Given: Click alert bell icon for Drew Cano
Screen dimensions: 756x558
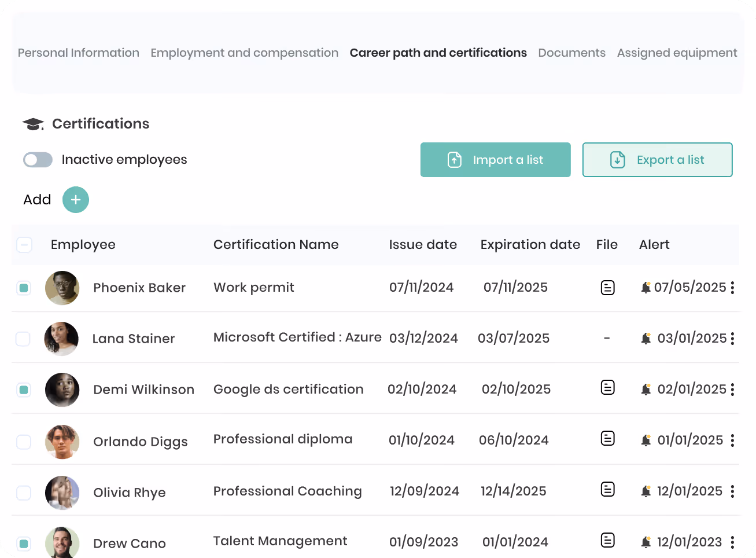Looking at the screenshot, I should 646,542.
